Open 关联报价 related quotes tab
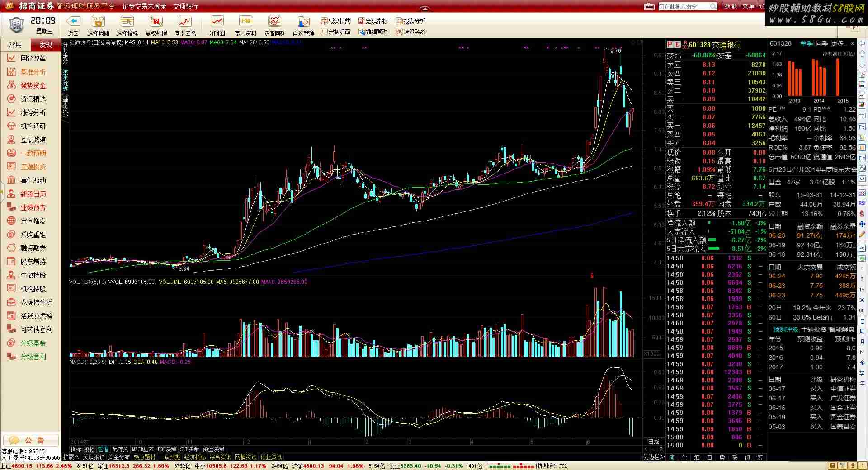Viewport: 868px width, 470px height. click(x=94, y=457)
